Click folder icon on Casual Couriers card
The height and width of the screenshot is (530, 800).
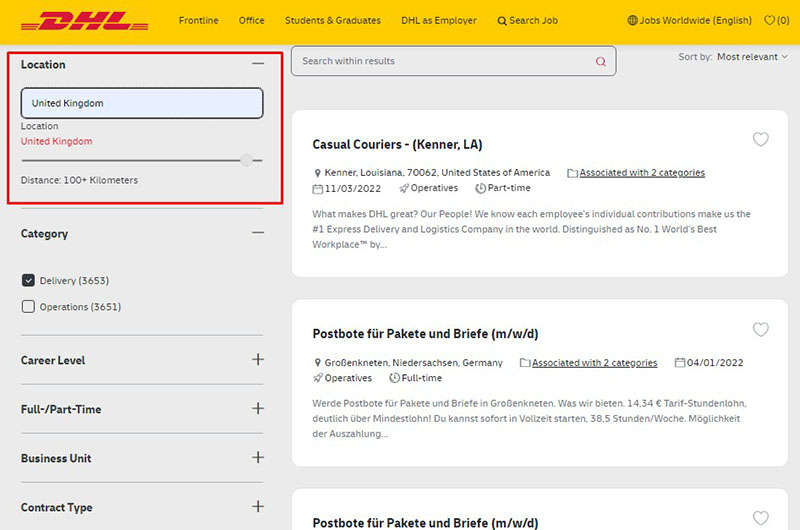click(572, 173)
